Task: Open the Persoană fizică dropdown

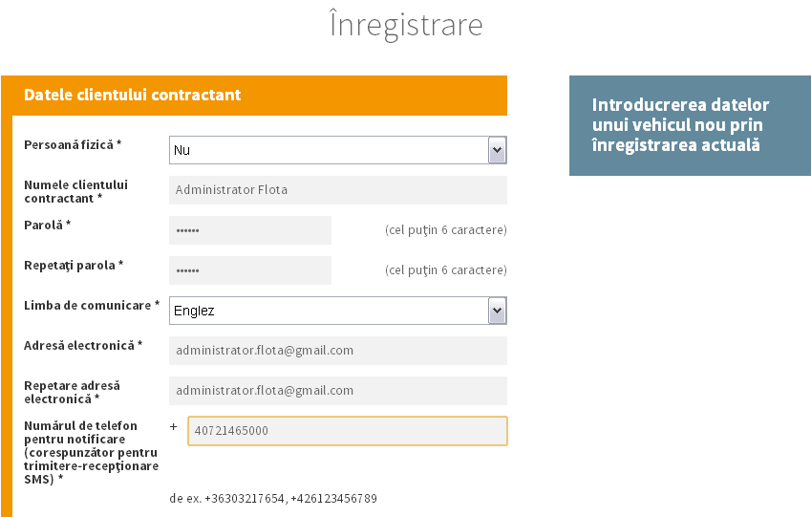Action: click(x=337, y=150)
